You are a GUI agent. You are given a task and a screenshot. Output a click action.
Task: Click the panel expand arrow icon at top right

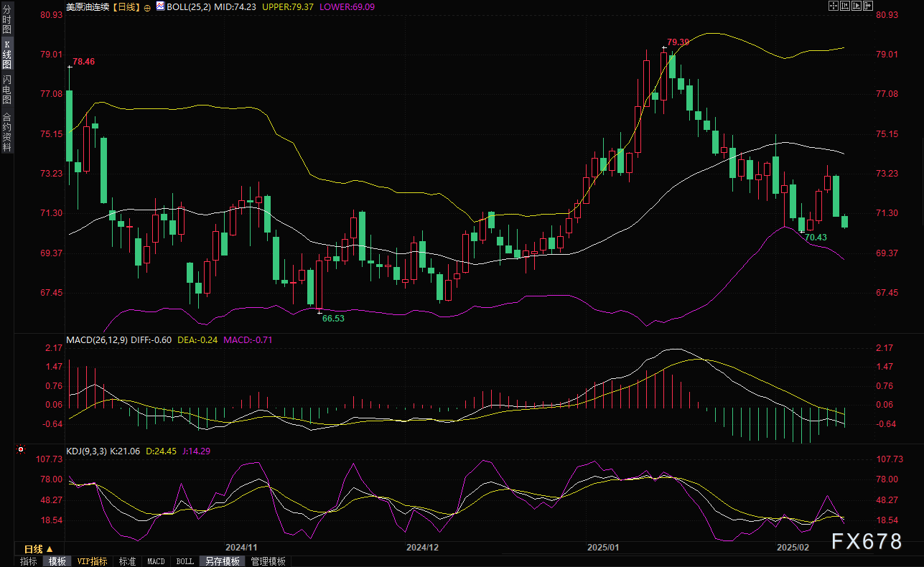point(869,6)
